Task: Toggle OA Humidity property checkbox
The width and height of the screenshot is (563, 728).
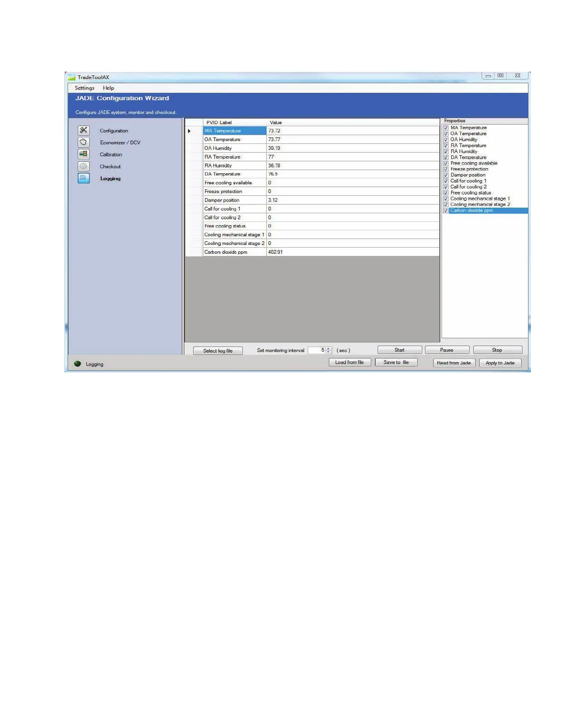Action: [446, 140]
